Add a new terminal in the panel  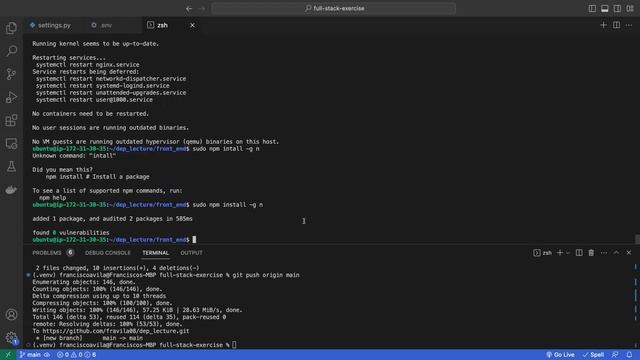[x=560, y=253]
